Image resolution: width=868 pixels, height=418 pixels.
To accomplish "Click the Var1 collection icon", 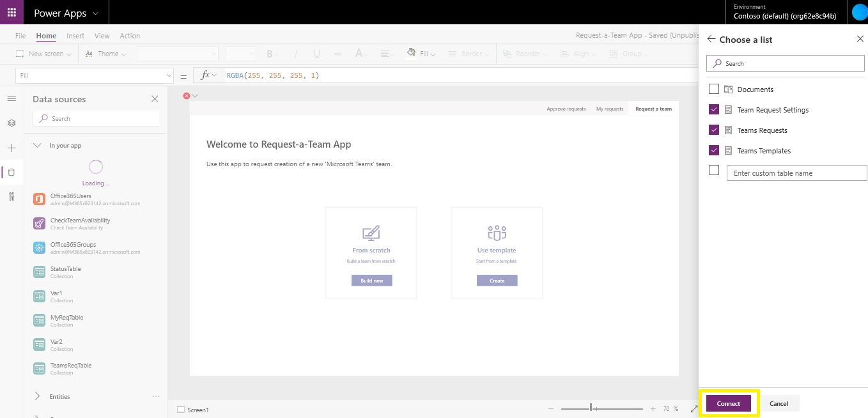I will [39, 296].
